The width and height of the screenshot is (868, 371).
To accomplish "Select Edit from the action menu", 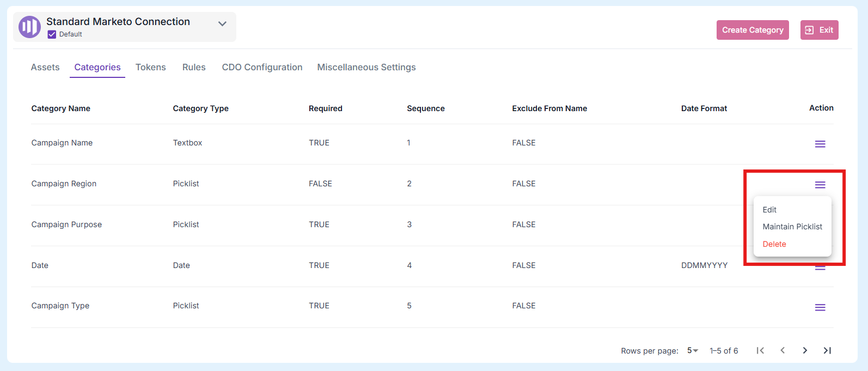I will 769,210.
